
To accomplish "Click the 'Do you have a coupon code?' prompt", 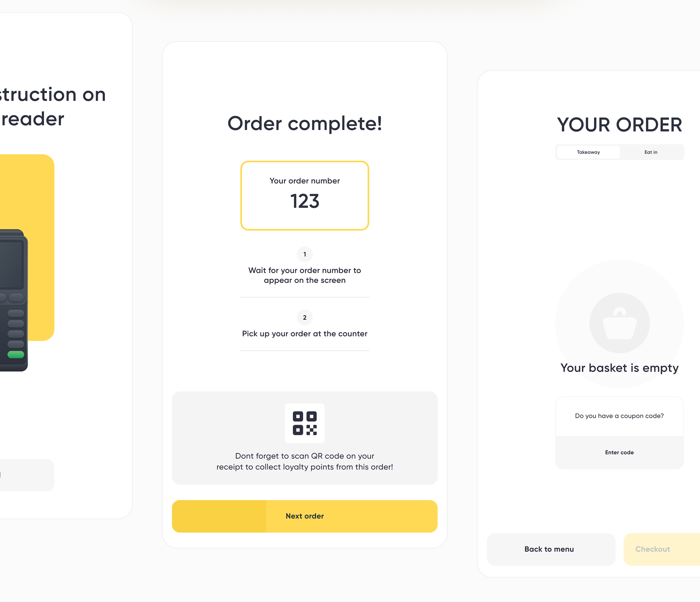I will 619,416.
